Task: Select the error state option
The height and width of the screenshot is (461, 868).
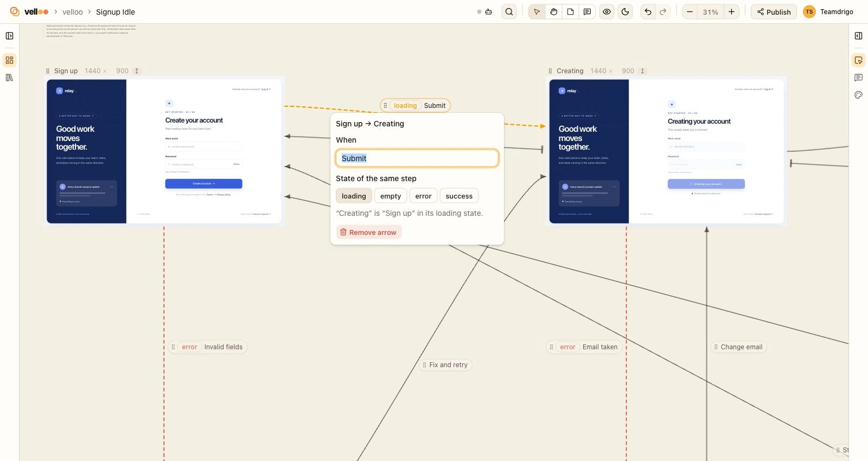Action: pos(423,196)
